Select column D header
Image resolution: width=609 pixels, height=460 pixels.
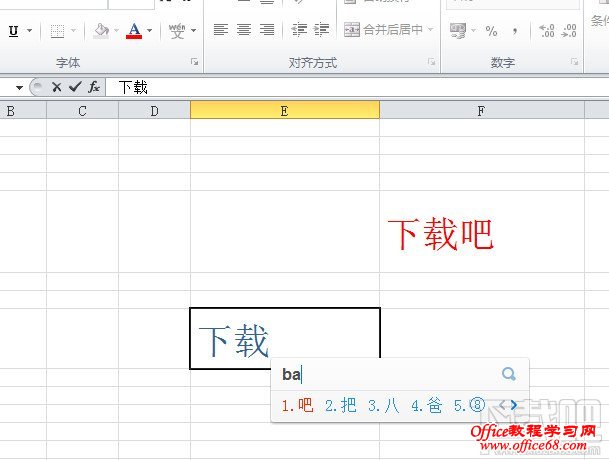(154, 111)
